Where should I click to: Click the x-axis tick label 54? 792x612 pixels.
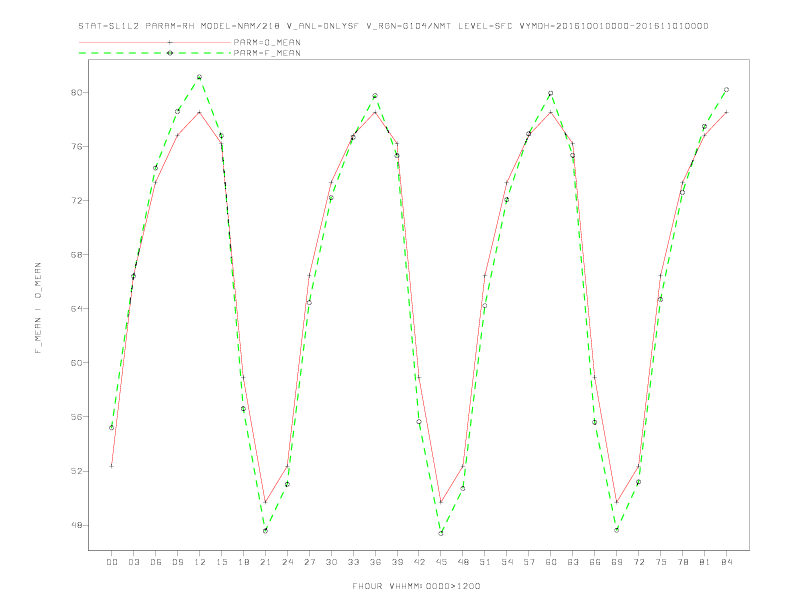click(x=507, y=562)
